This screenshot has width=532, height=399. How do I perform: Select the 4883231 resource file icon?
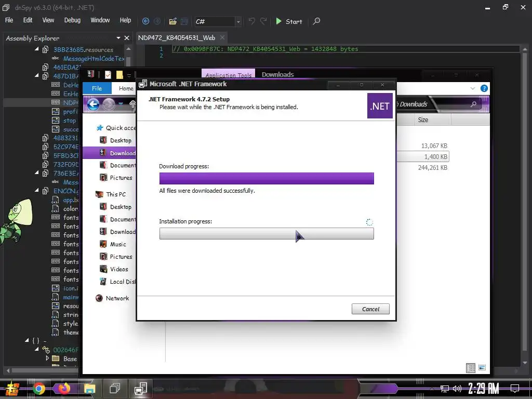(45, 138)
